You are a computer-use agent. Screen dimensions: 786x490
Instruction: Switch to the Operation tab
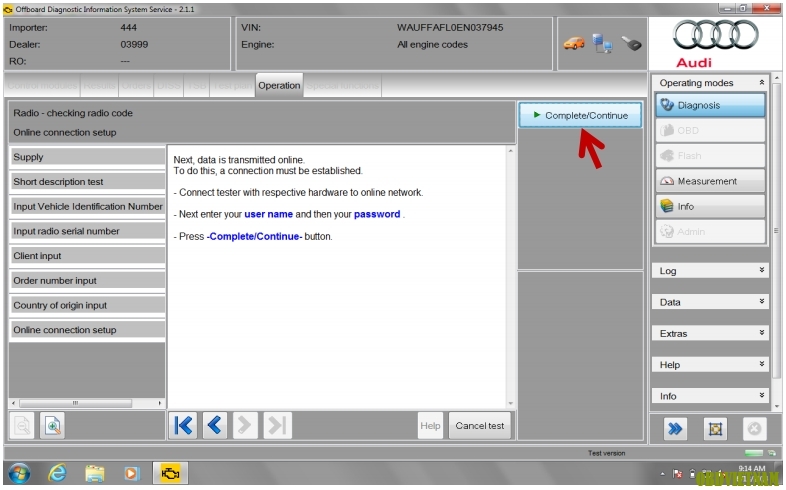tap(279, 85)
